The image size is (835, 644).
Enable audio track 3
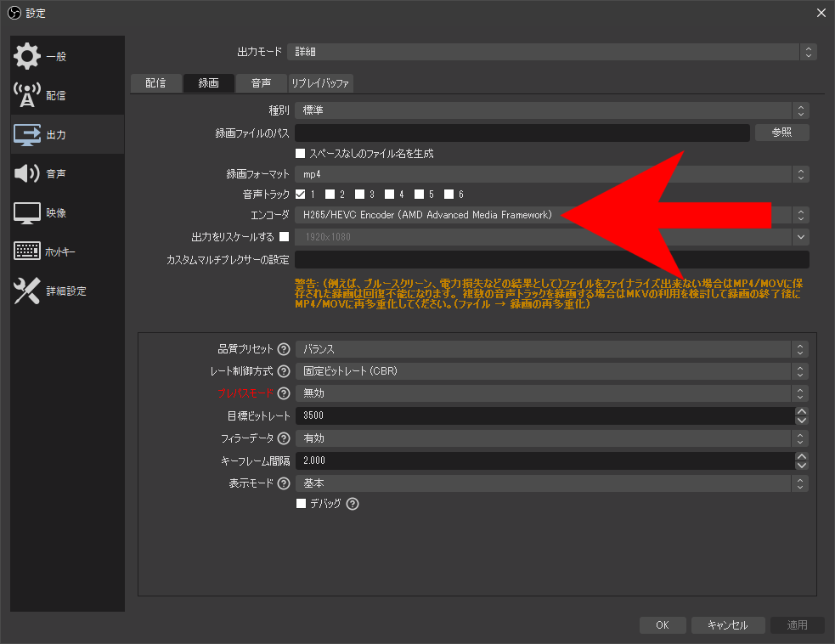(360, 194)
